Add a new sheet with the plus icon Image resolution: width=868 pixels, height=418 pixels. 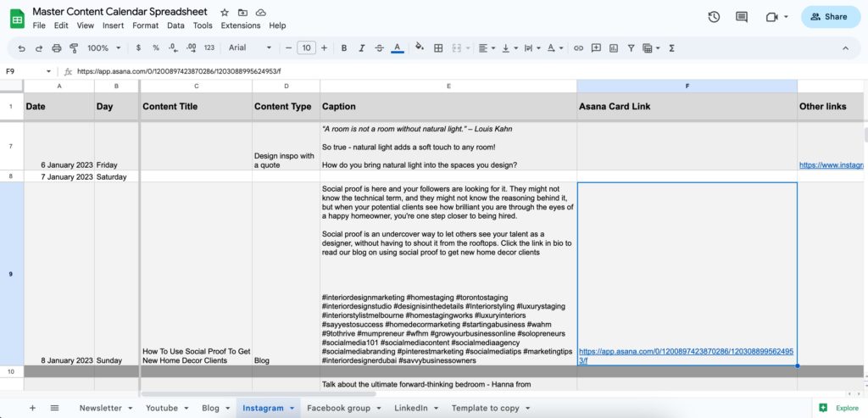(x=32, y=408)
